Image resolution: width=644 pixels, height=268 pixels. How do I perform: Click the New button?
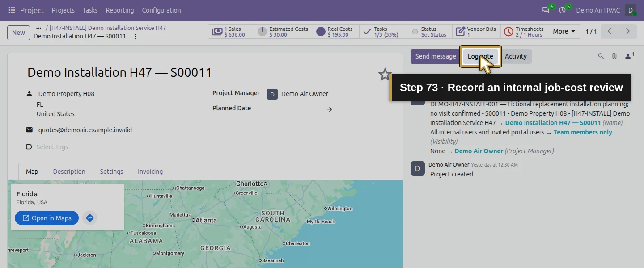(18, 32)
